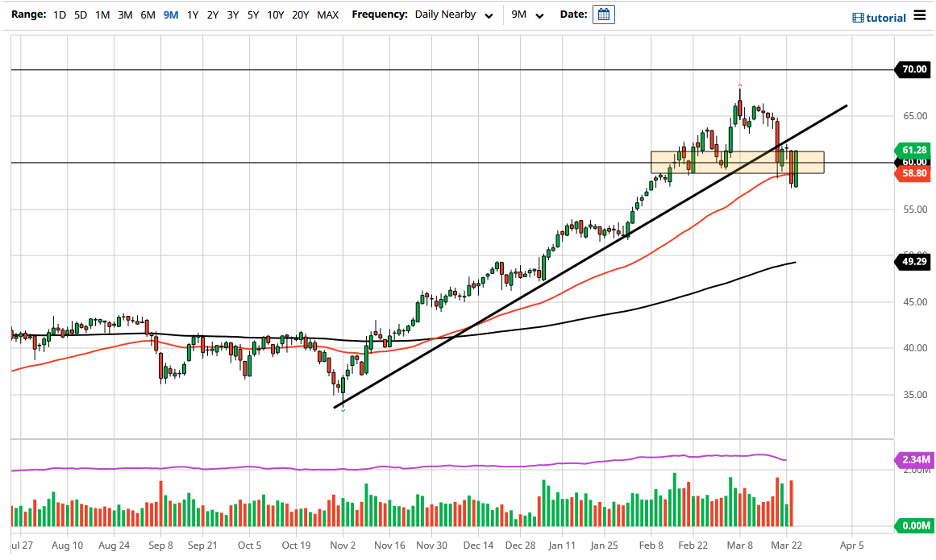Open the Date calendar picker

tap(603, 14)
